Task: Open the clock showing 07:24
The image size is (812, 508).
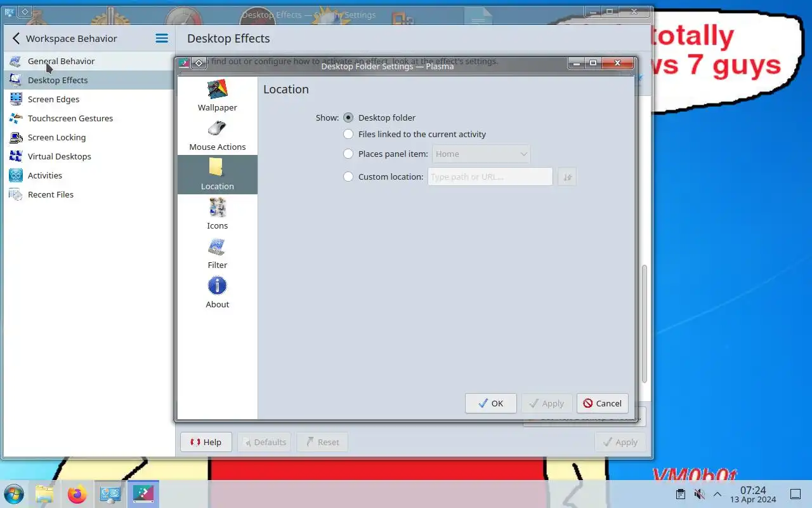Action: click(753, 494)
